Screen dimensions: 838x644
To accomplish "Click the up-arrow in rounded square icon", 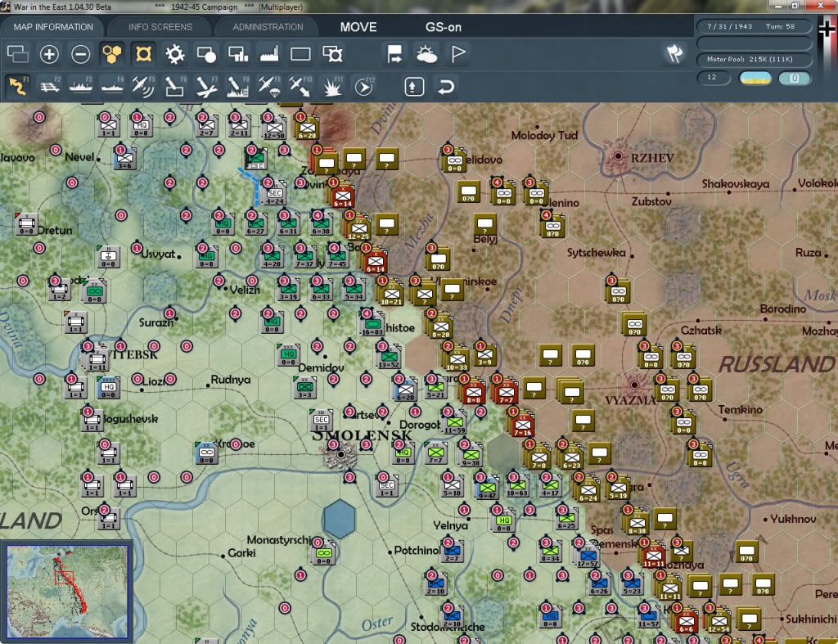I will tap(414, 87).
